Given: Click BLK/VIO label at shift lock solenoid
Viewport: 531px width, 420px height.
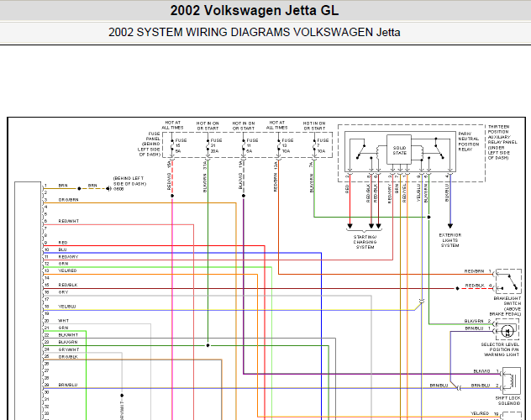Looking at the screenshot, I should click(481, 371).
